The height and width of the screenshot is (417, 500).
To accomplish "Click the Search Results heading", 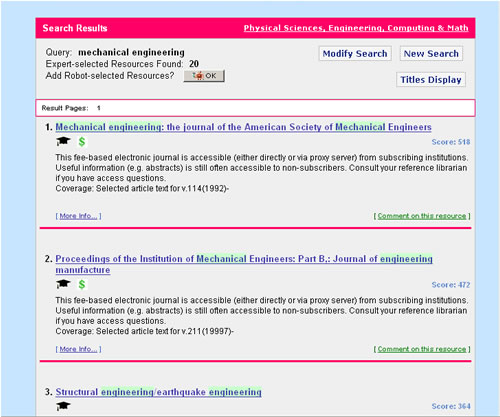I will 75,28.
